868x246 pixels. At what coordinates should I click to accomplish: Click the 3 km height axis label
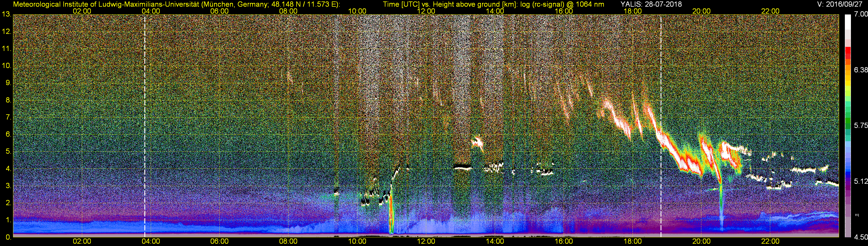(8, 186)
